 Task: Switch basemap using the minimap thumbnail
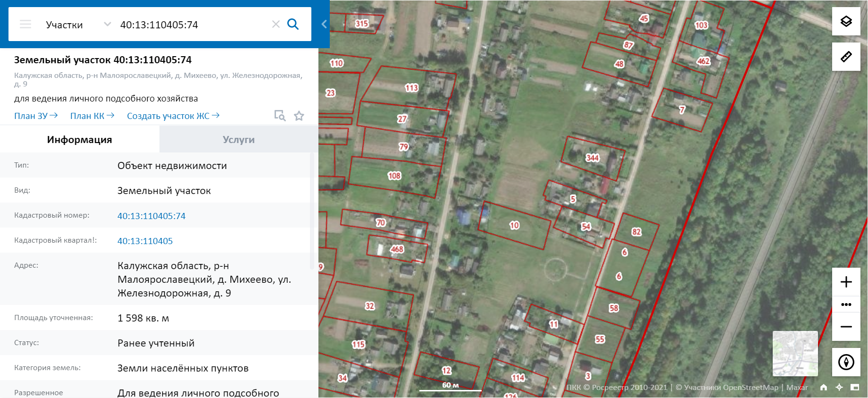click(795, 354)
